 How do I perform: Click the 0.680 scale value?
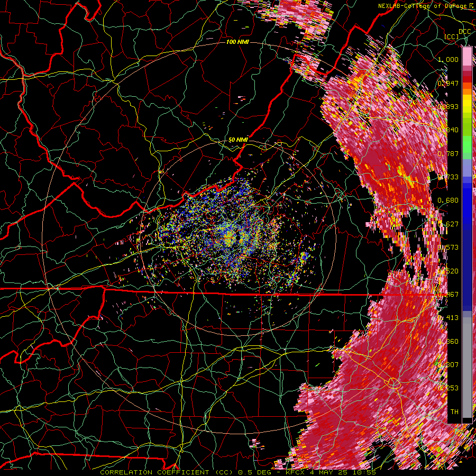448,200
